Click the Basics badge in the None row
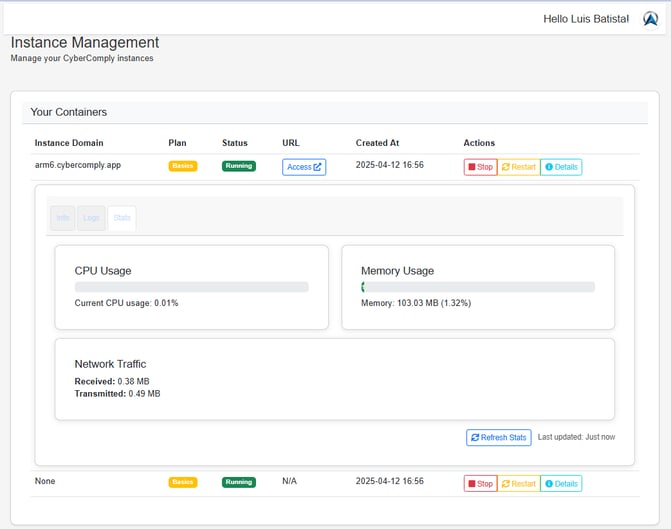Image resolution: width=671 pixels, height=529 pixels. coord(183,482)
